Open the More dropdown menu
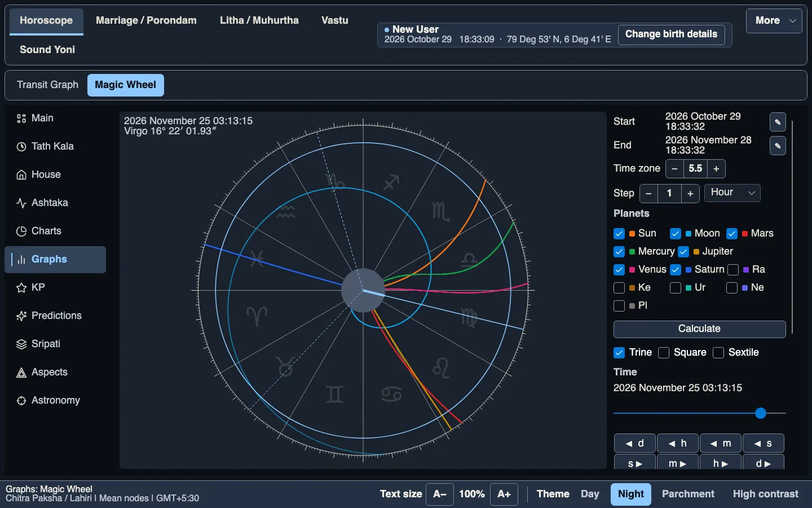This screenshot has height=508, width=812. pos(774,21)
